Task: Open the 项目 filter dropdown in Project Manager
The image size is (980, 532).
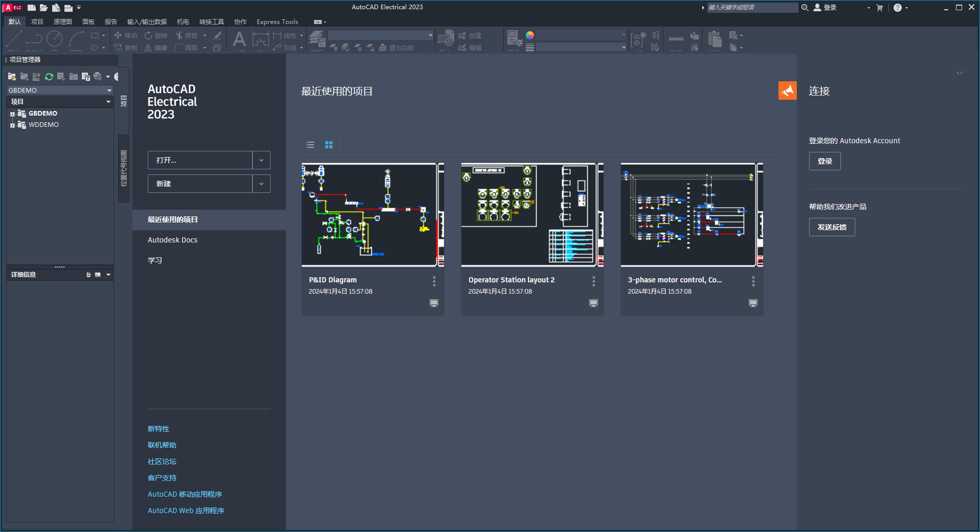Action: (x=108, y=101)
